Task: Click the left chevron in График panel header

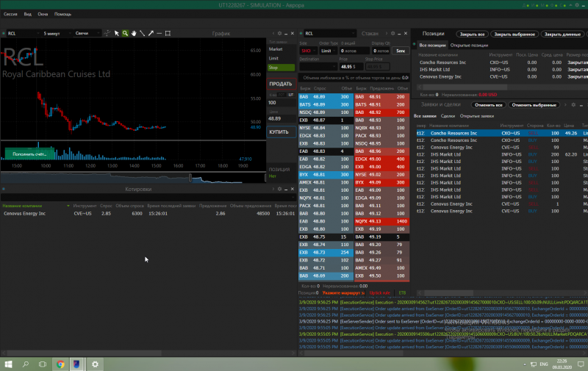Action: pos(273,33)
